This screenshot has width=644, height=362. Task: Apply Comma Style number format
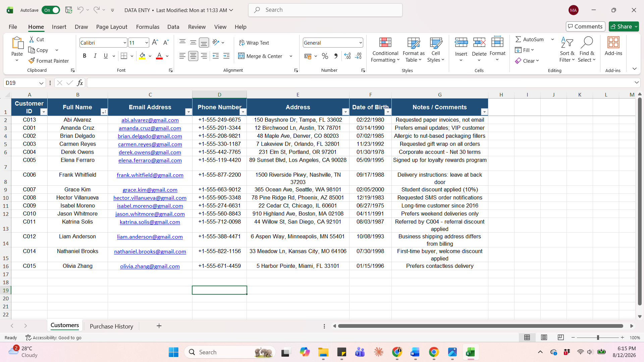[336, 56]
